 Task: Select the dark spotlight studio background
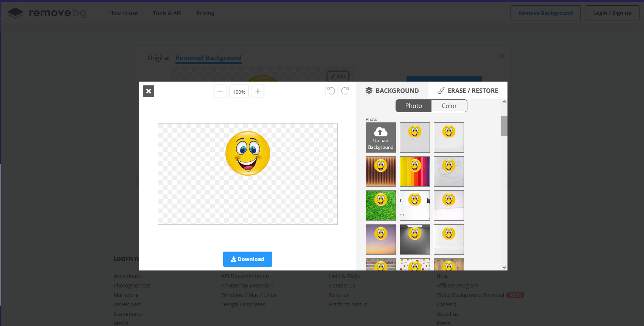[x=415, y=239]
